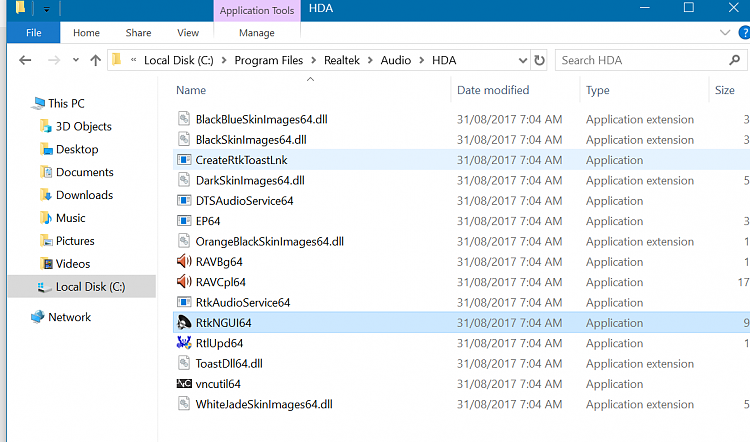This screenshot has width=750, height=442.
Task: Expand subfolders after Realtek breadcrumb
Action: [370, 60]
